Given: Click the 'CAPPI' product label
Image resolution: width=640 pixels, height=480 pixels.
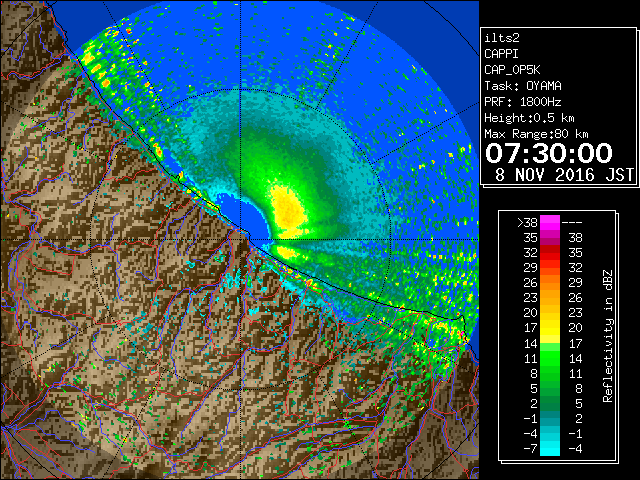Looking at the screenshot, I should click(501, 54).
